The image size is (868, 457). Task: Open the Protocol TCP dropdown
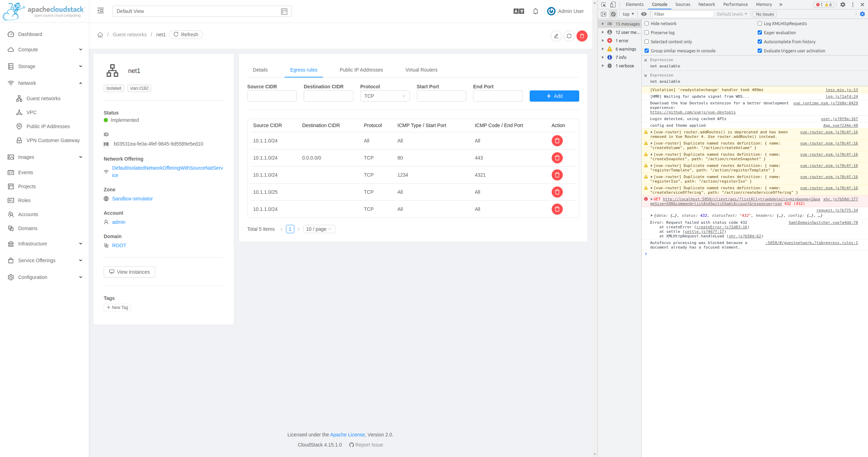point(384,96)
